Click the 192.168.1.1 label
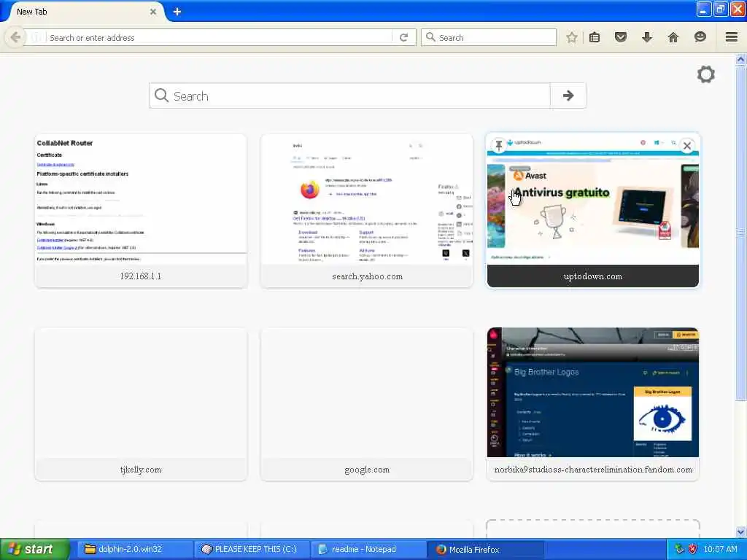747x560 pixels. 141,276
